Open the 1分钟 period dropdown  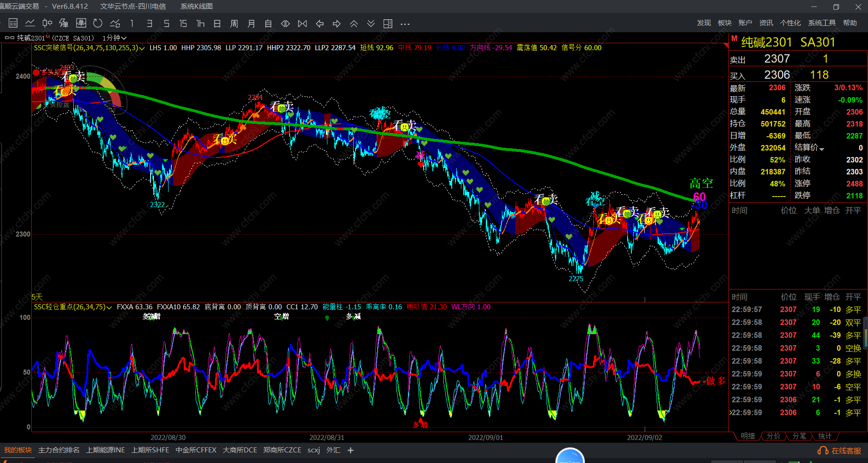pyautogui.click(x=114, y=38)
